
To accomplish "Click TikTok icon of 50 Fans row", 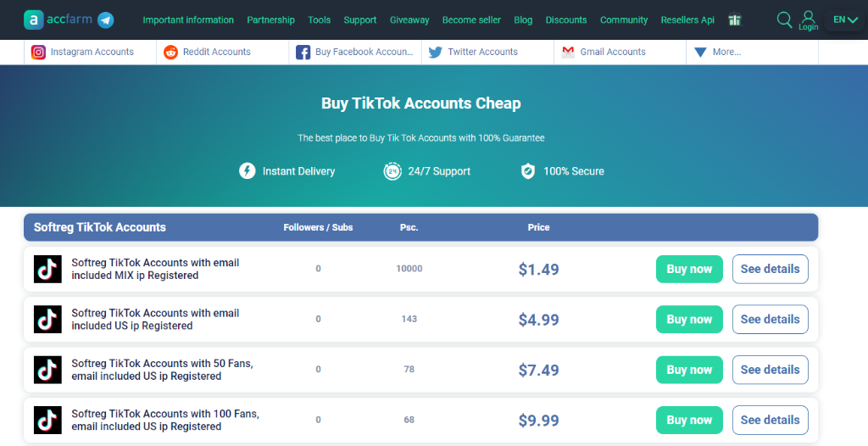I will [x=47, y=370].
